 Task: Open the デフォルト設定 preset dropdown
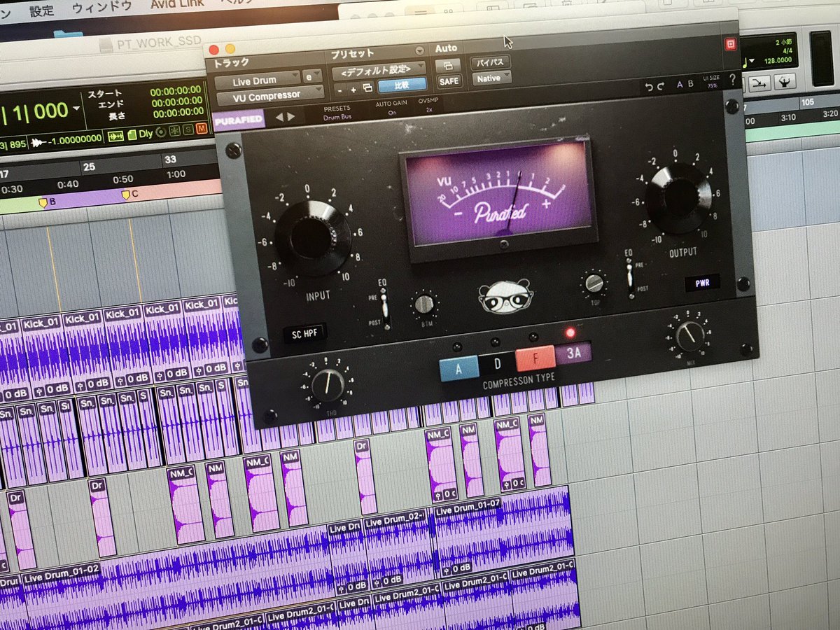379,71
